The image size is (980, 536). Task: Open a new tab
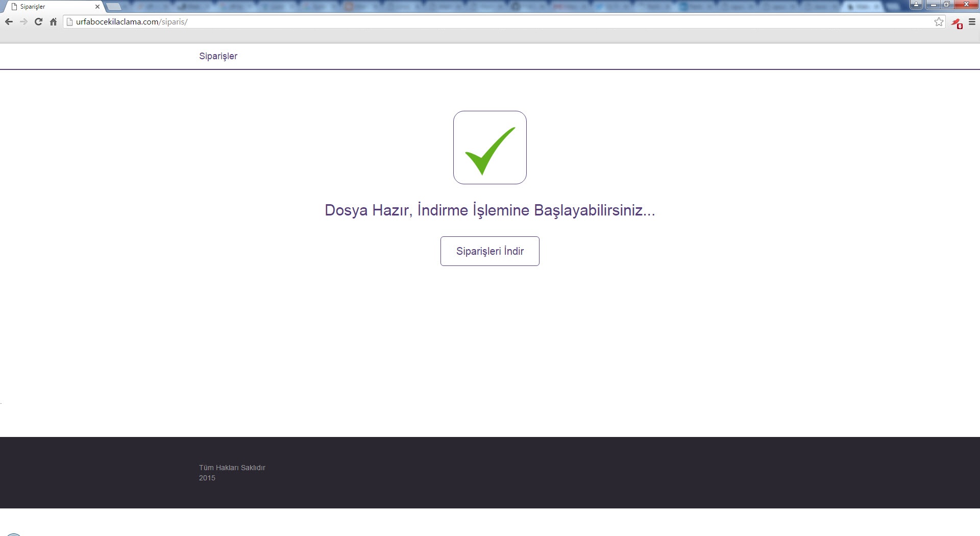tap(114, 7)
